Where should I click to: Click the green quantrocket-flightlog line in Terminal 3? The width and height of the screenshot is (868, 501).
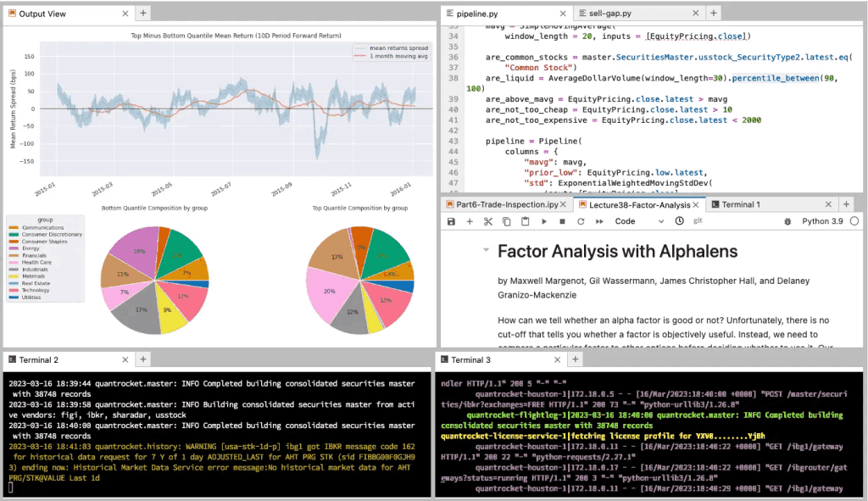coord(643,420)
